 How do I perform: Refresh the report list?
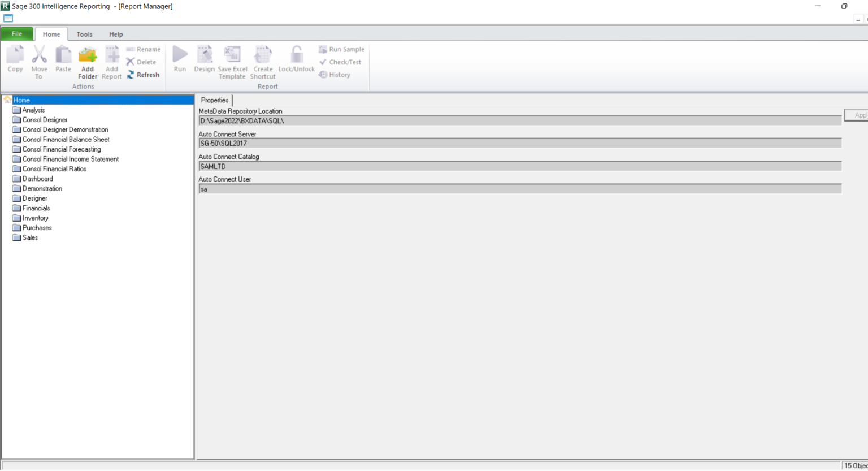[x=144, y=75]
